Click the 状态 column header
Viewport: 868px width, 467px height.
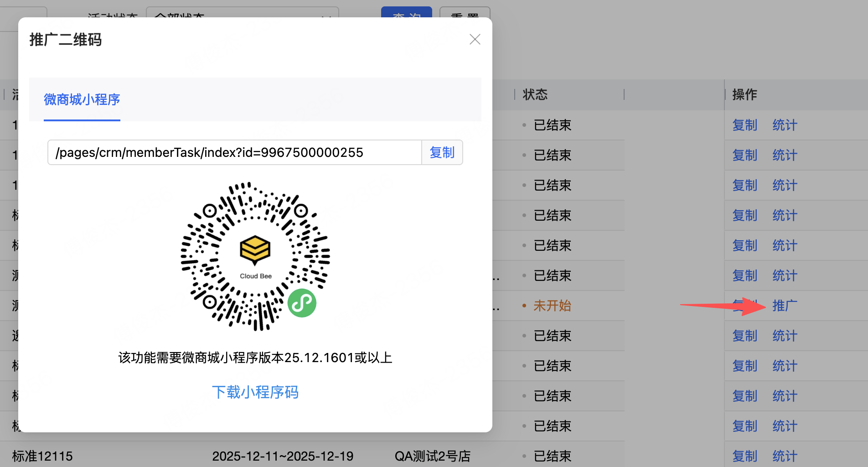(x=535, y=94)
